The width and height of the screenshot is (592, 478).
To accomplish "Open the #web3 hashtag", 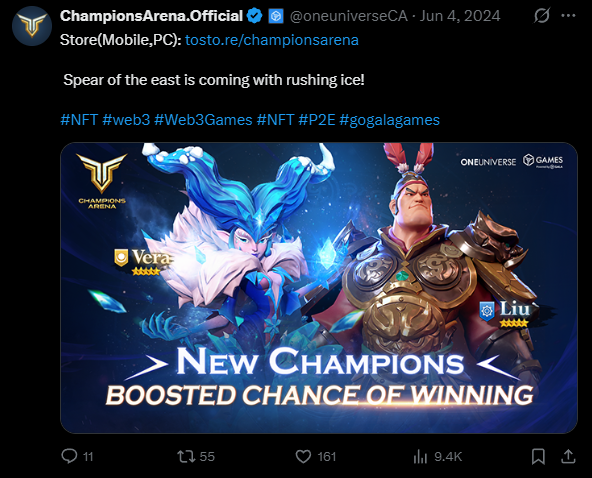I will tap(126, 120).
